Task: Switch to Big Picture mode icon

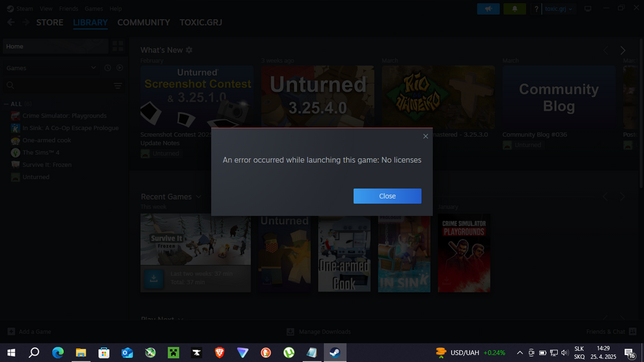Action: (588, 8)
